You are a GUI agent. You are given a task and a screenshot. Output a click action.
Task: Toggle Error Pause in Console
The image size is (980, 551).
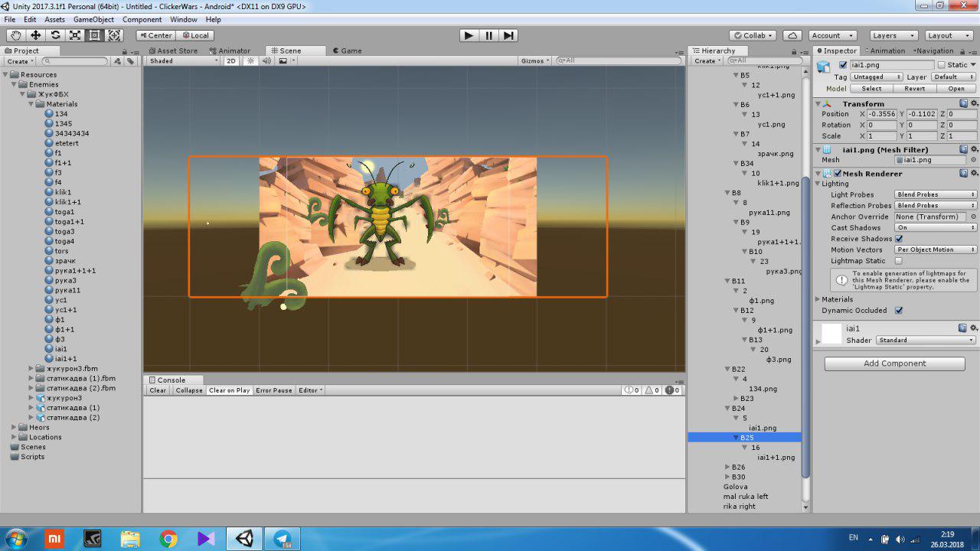tap(274, 390)
